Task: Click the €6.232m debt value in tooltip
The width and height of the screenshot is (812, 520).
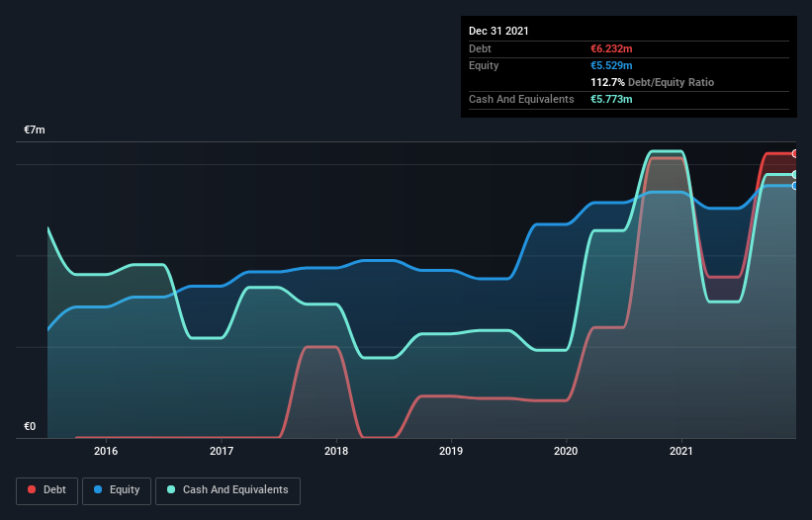Action: (x=611, y=48)
